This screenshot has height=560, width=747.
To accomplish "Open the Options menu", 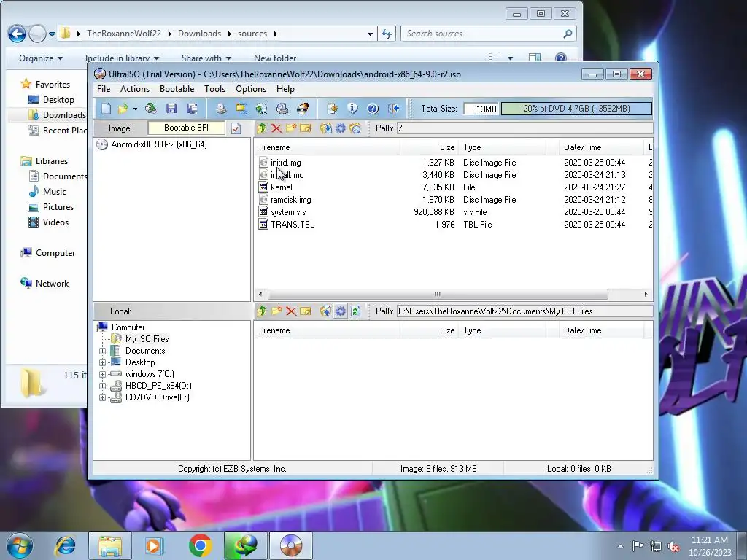I will tap(251, 89).
